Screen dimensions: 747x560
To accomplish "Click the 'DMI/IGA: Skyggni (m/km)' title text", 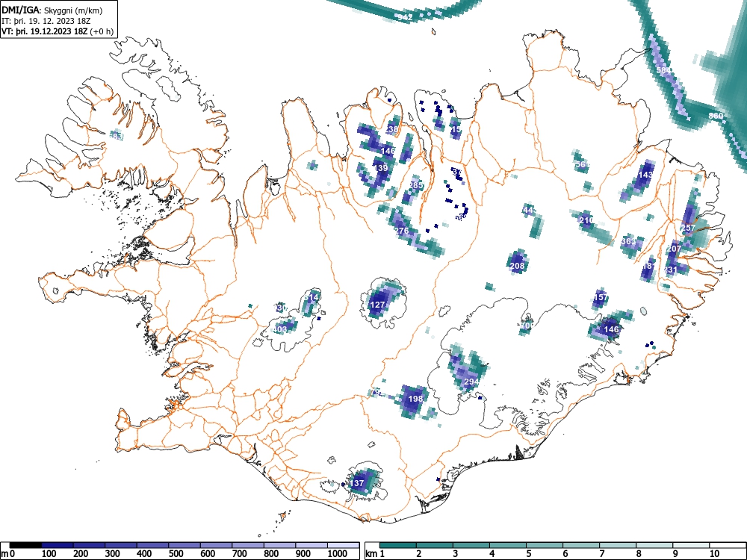I will click(52, 10).
